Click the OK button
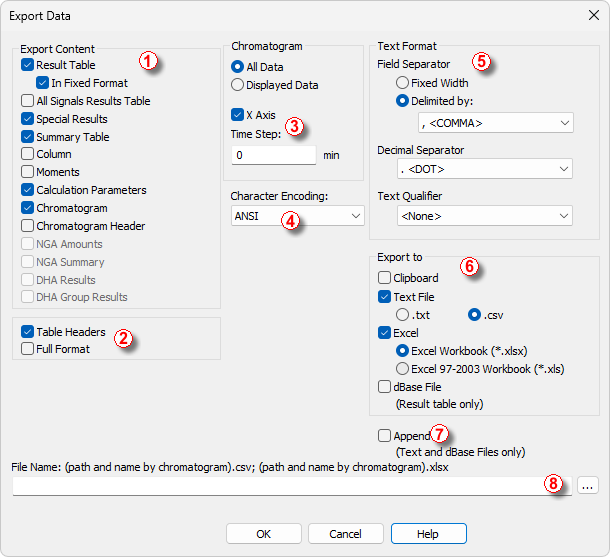Image resolution: width=610 pixels, height=557 pixels. (x=264, y=534)
